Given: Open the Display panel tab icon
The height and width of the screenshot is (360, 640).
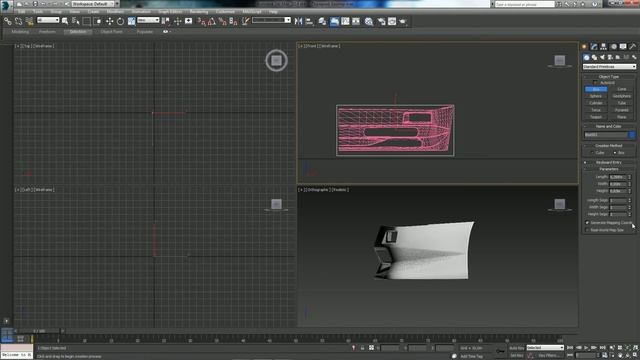Looking at the screenshot, I should tap(623, 47).
